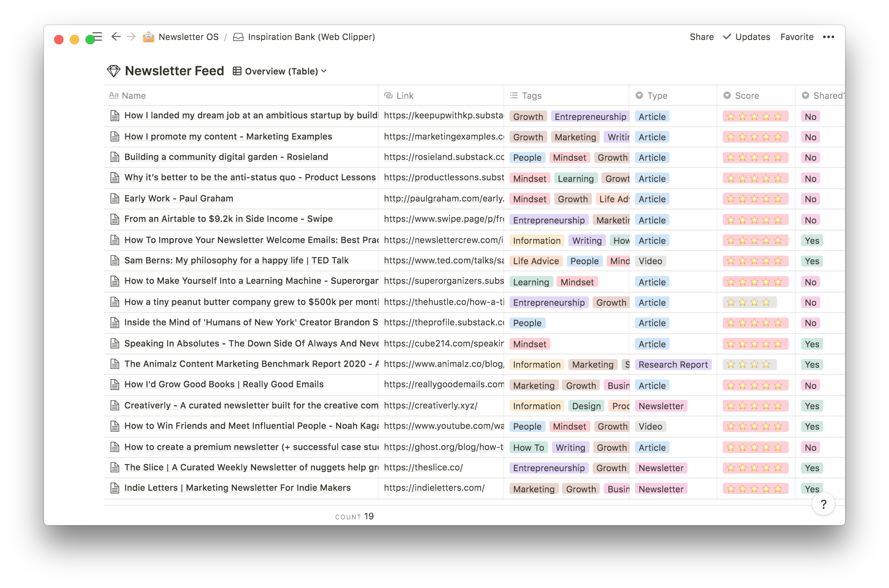Click Life Advice tag in Sam Berns row
The height and width of the screenshot is (588, 889).
tap(536, 261)
